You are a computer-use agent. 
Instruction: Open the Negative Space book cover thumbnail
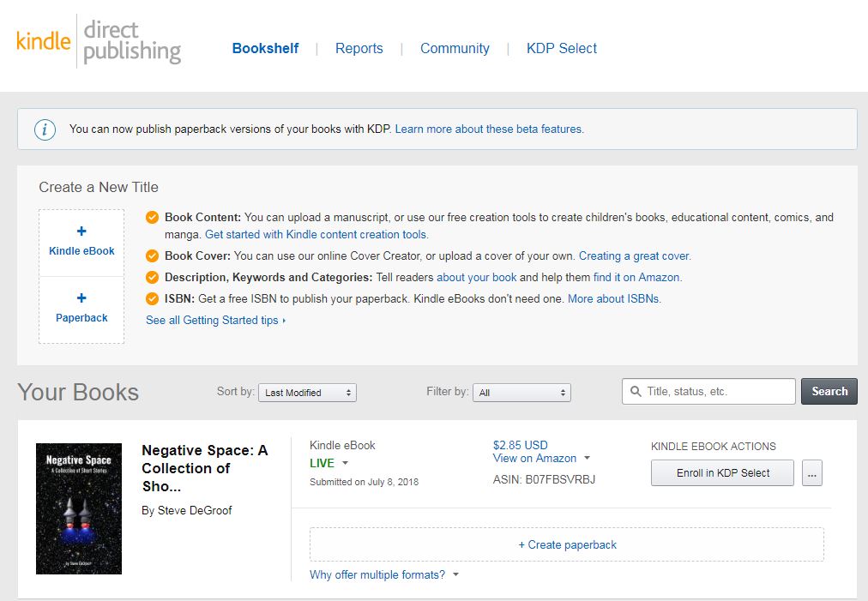pyautogui.click(x=79, y=508)
